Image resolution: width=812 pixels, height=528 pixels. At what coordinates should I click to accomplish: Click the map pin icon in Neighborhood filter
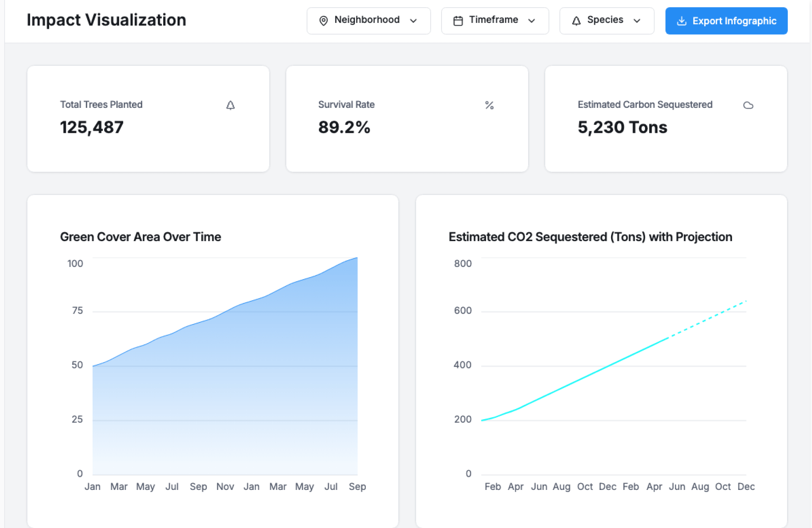click(324, 21)
